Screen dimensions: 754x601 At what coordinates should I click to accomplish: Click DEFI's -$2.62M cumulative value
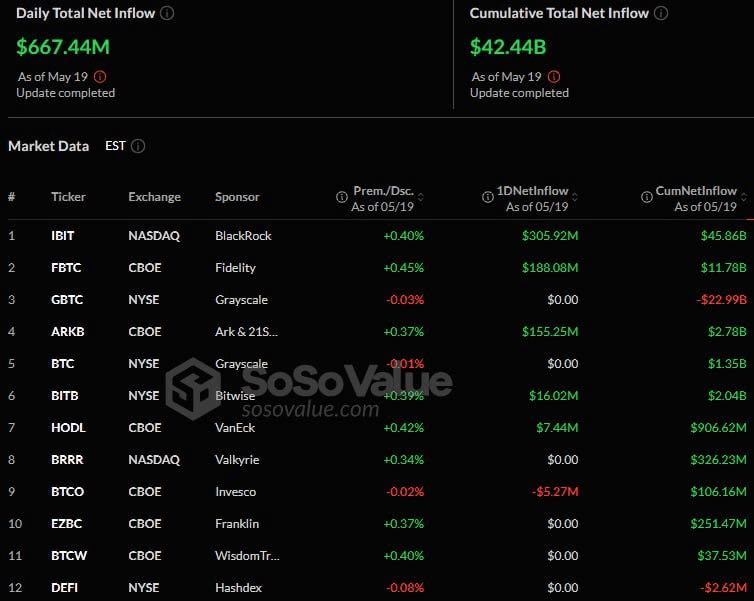[723, 588]
